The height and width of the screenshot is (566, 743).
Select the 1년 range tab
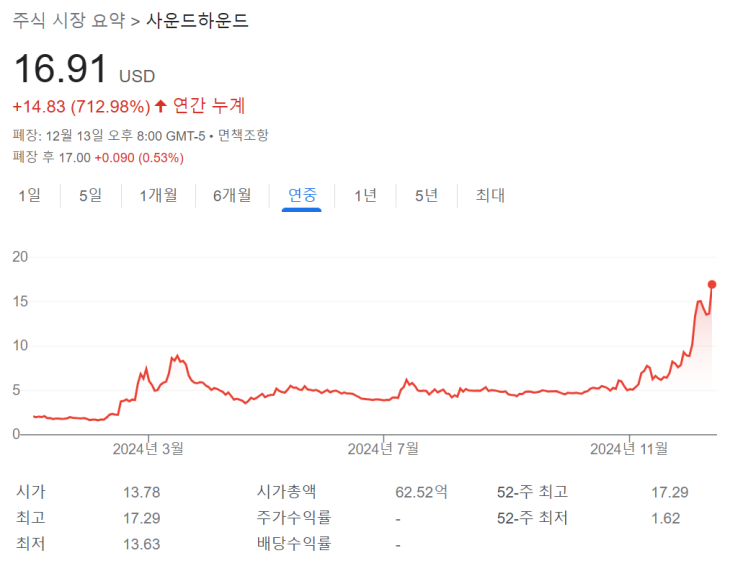coord(365,195)
